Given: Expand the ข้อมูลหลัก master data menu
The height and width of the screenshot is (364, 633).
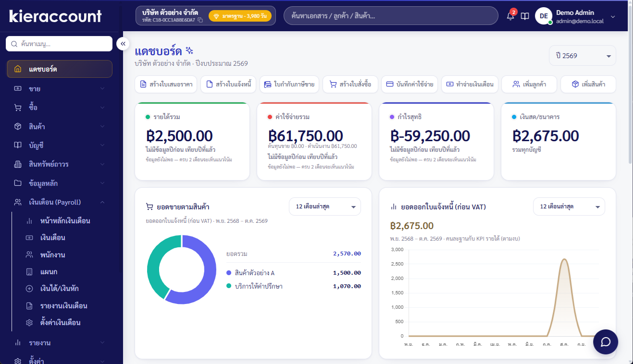Looking at the screenshot, I should click(60, 183).
